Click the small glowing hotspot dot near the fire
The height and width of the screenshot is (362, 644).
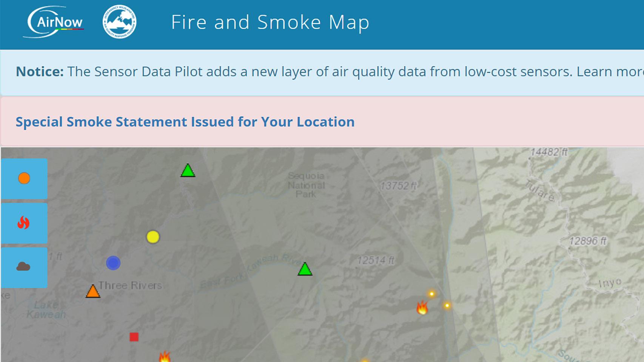click(x=431, y=293)
